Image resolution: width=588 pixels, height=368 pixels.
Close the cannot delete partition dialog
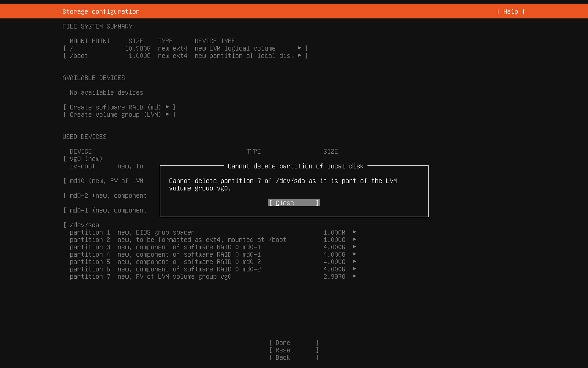coord(294,203)
